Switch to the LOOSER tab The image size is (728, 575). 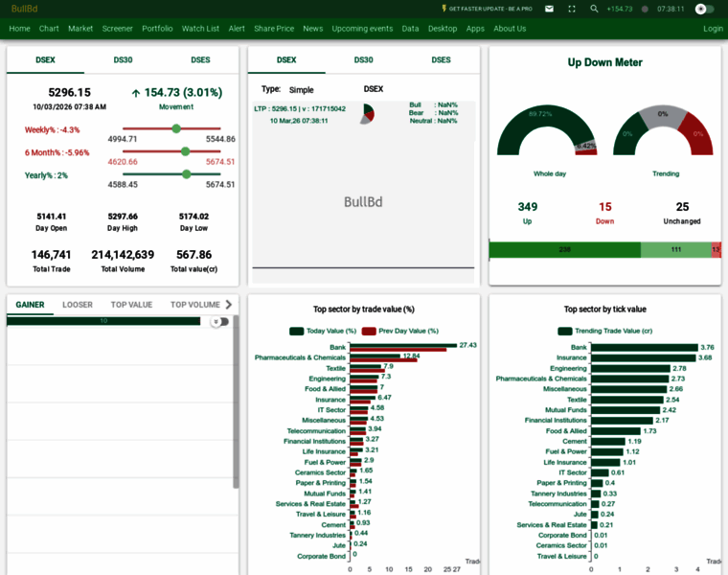78,305
